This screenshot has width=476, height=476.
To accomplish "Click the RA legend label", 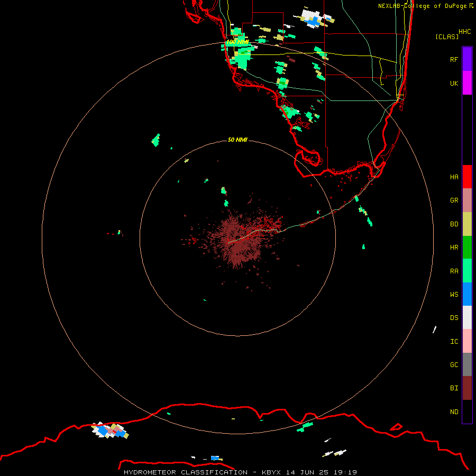I will [454, 271].
